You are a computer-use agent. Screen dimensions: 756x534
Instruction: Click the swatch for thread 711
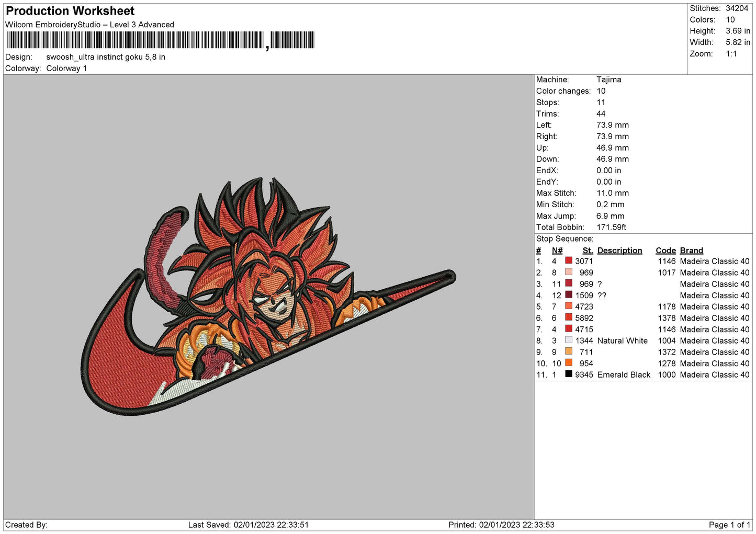[568, 351]
